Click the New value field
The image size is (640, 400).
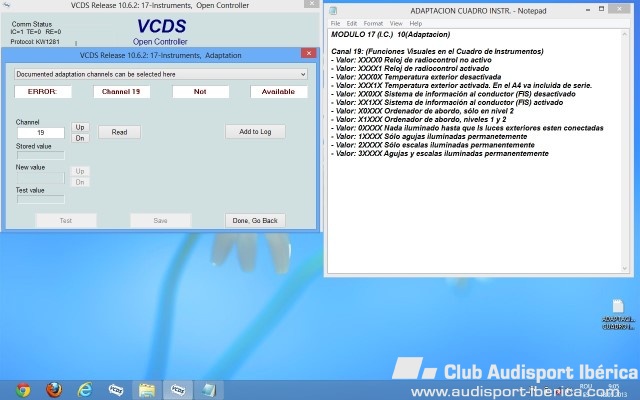click(x=40, y=178)
